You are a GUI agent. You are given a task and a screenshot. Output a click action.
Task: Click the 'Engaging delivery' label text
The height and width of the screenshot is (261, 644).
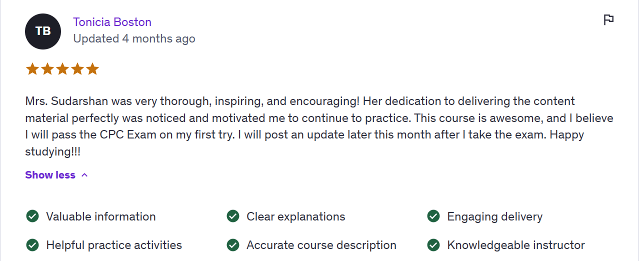coord(494,216)
